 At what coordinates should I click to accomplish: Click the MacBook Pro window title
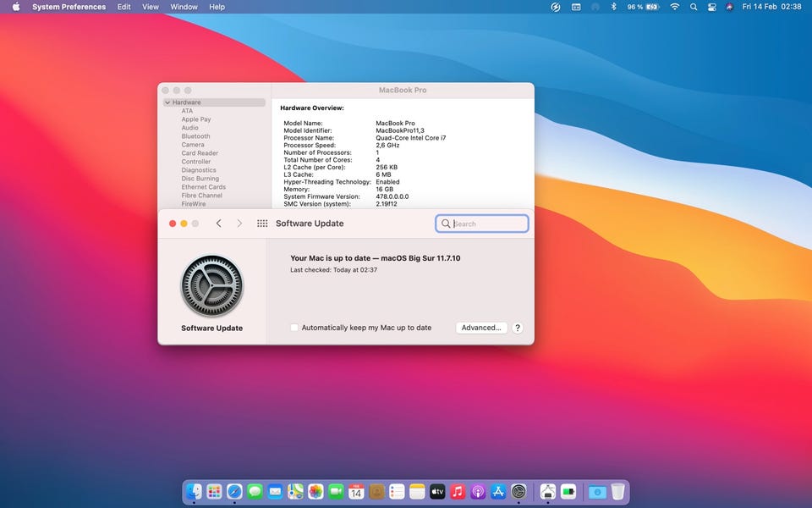[x=403, y=91]
